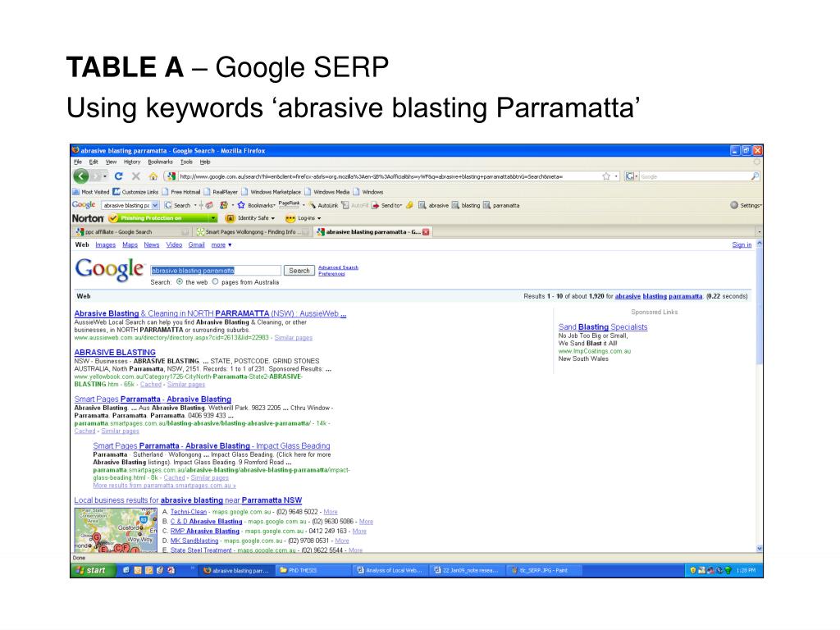This screenshot has height=630, width=840.
Task: Click the AutoLink toolbar icon
Action: click(x=323, y=205)
